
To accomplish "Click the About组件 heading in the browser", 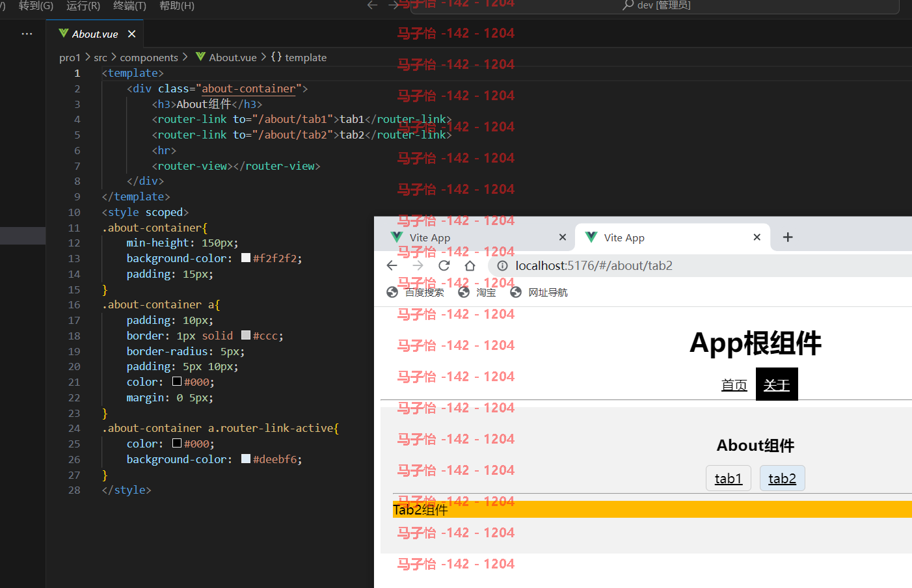I will coord(755,446).
